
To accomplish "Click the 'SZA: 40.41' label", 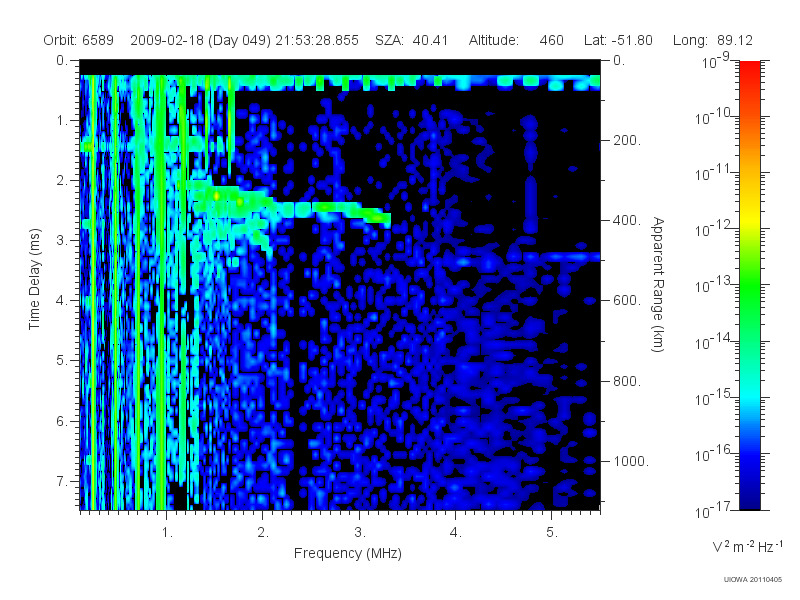I will coord(411,40).
